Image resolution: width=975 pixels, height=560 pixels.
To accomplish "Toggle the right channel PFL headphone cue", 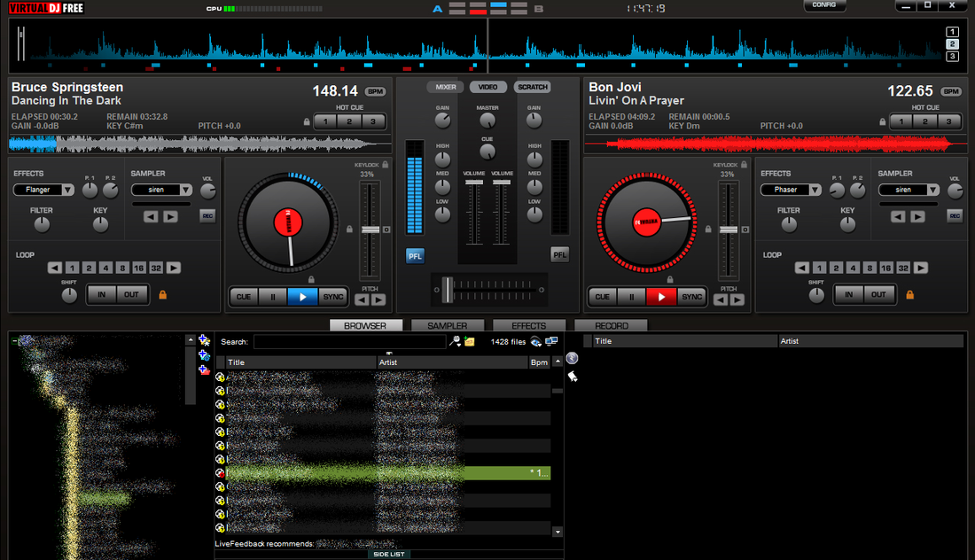I will coord(559,255).
